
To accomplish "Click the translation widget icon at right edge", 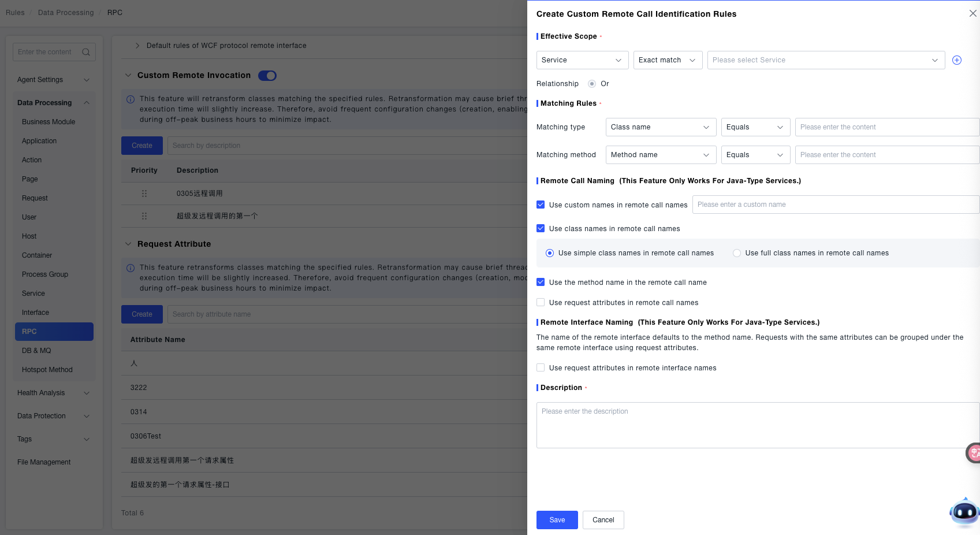I will click(974, 453).
